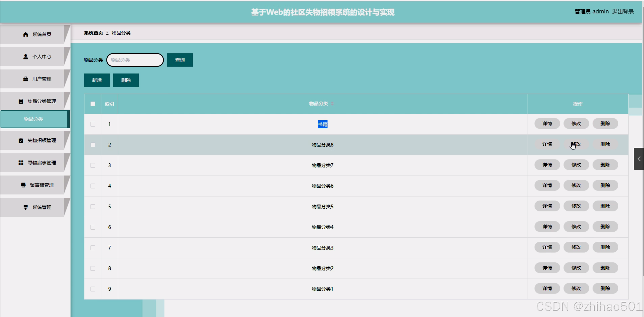The width and height of the screenshot is (644, 317).
Task: Toggle the select-all checkbox in table header
Action: coord(93,104)
